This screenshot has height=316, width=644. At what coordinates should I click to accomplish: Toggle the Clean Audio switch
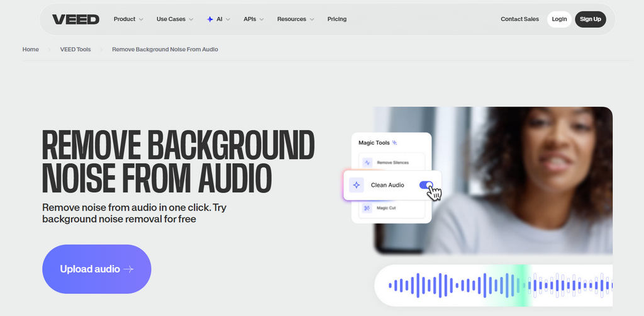coord(426,185)
